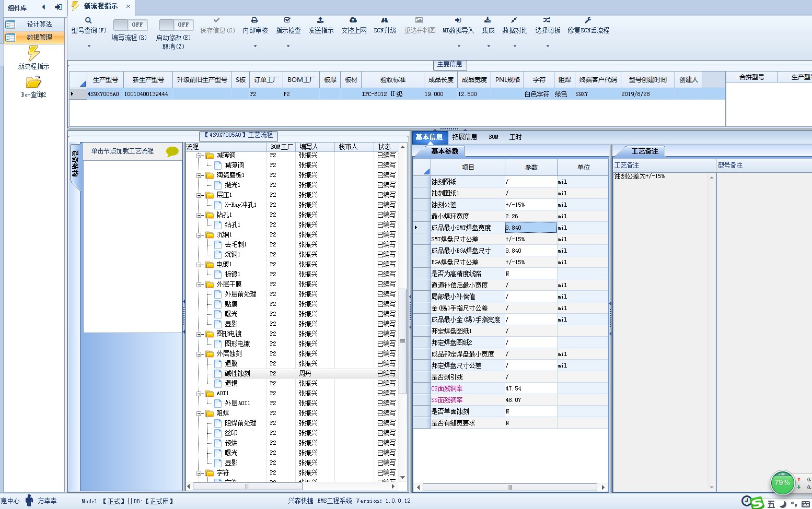Open dropdown arrow under 型号查询
812x509 pixels.
click(89, 46)
